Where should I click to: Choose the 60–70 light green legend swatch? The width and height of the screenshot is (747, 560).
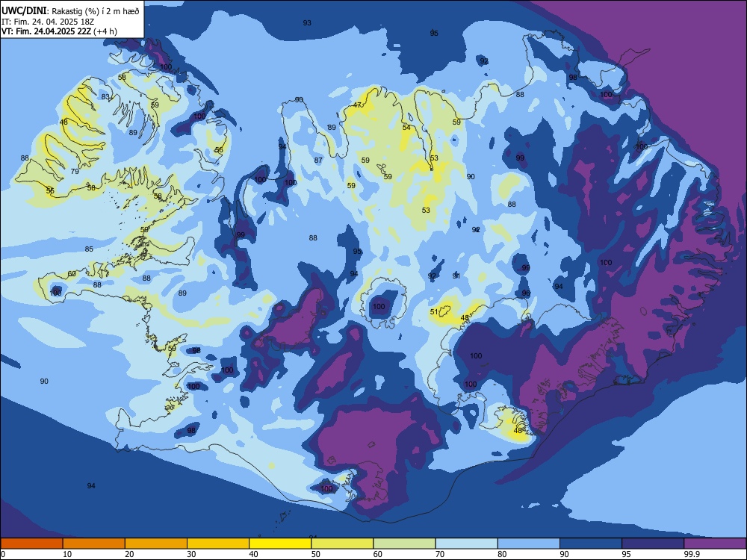point(404,544)
